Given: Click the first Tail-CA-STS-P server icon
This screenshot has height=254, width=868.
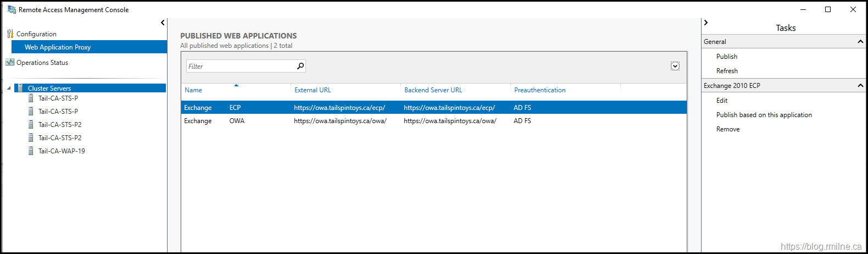Looking at the screenshot, I should point(31,98).
